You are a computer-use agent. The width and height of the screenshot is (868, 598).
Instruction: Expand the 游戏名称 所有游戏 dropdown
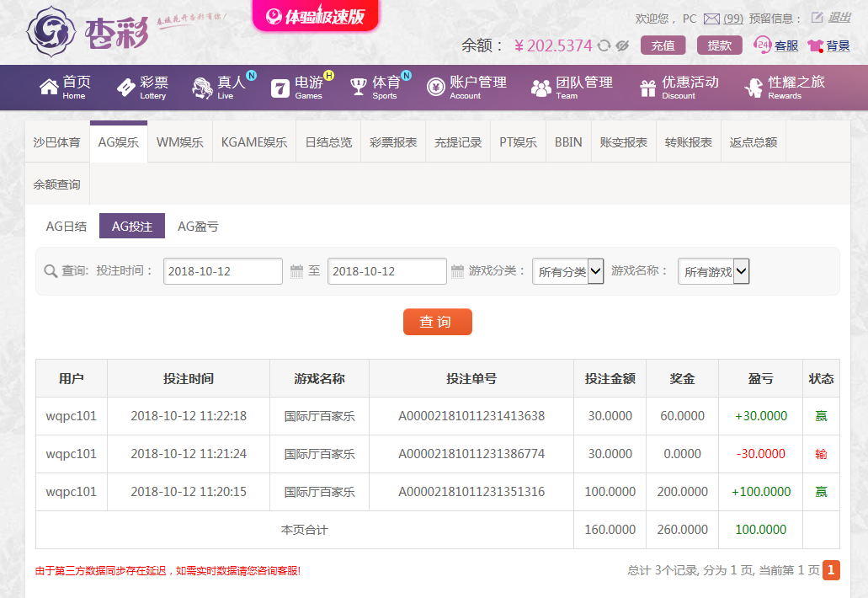[714, 271]
